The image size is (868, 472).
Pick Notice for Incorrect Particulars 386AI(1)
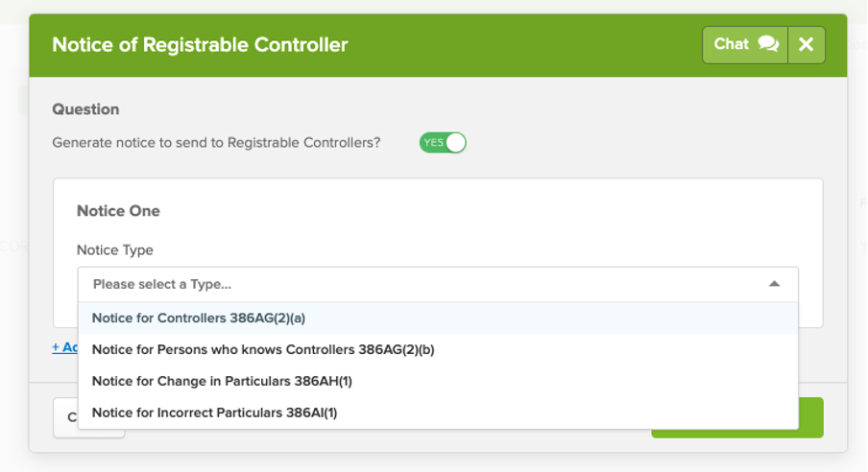pyautogui.click(x=438, y=413)
